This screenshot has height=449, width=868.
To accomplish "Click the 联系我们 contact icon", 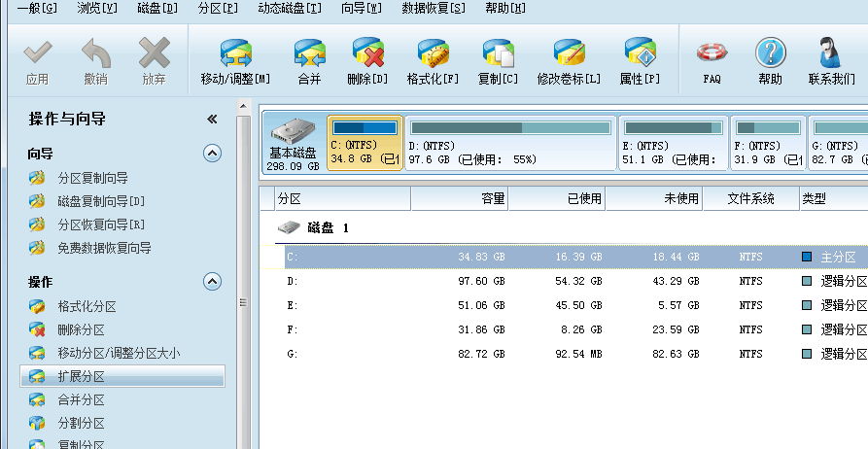I will 831,53.
